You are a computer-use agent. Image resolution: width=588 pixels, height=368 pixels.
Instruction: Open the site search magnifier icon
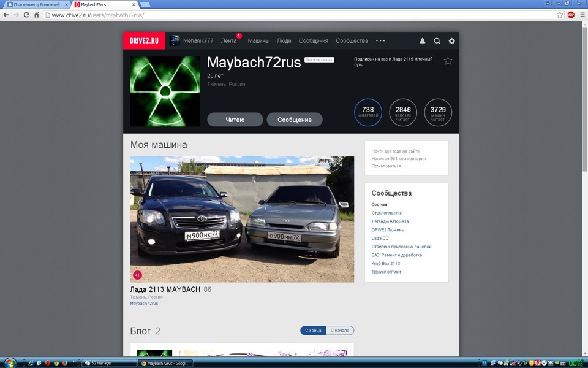point(437,41)
